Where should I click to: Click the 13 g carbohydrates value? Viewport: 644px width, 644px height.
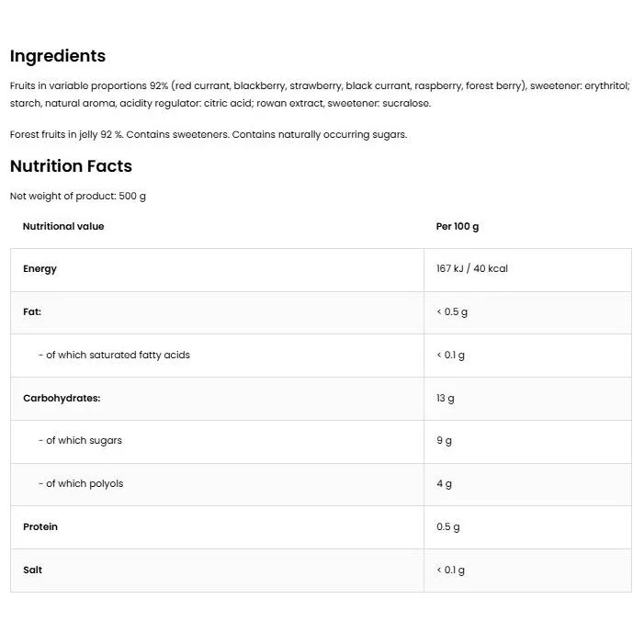pos(446,399)
